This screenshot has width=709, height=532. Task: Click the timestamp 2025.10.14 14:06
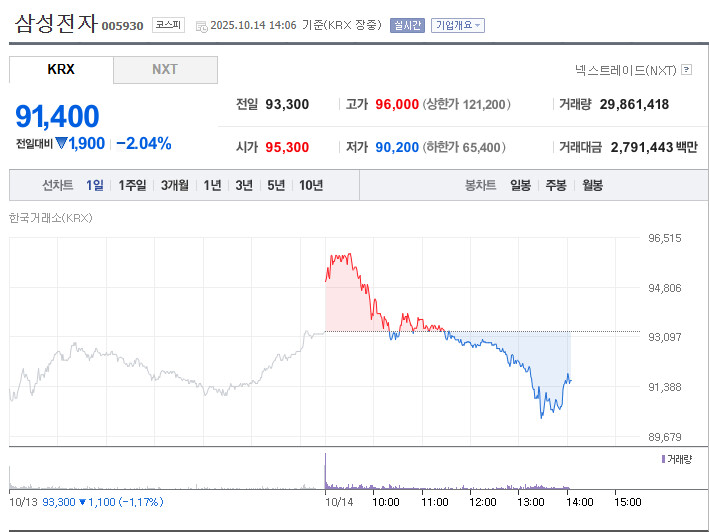click(253, 25)
